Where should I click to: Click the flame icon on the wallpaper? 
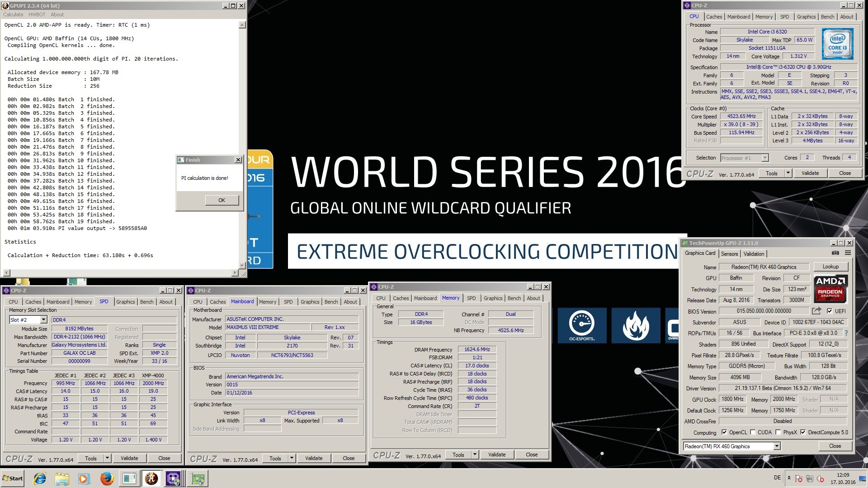tap(636, 326)
